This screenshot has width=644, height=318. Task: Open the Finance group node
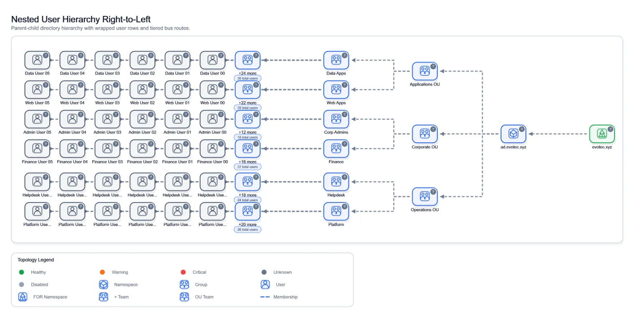[x=336, y=149]
